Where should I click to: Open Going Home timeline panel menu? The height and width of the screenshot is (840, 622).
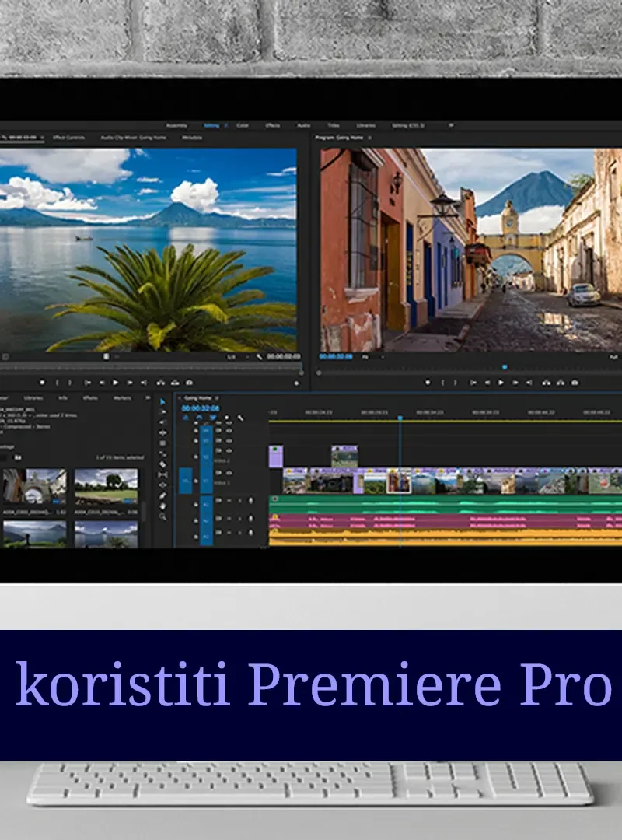click(217, 398)
